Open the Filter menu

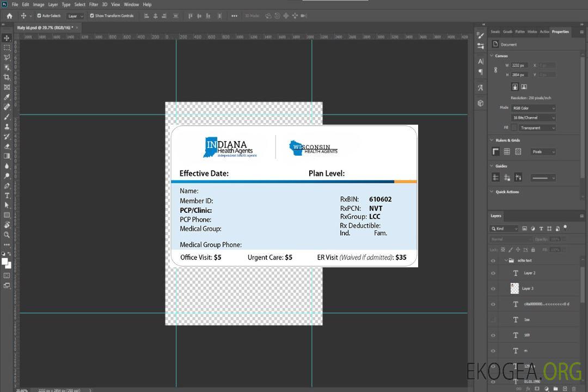click(94, 4)
